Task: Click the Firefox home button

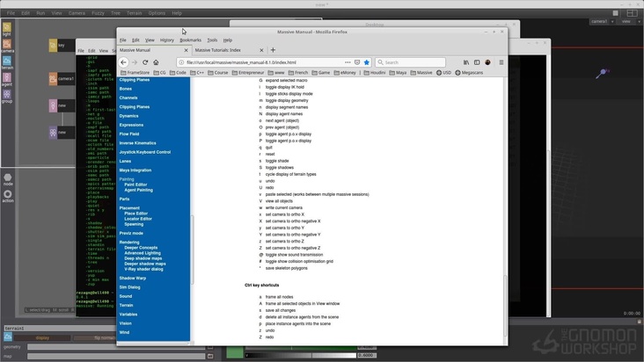Action: pyautogui.click(x=157, y=62)
